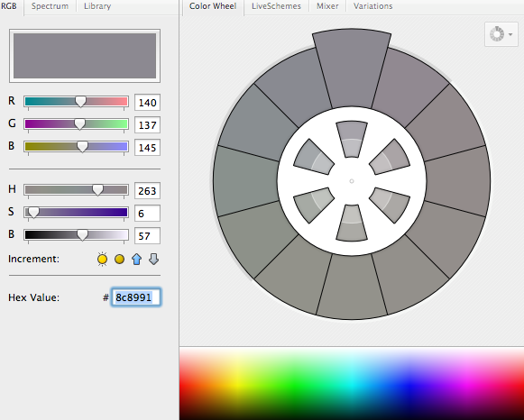Open the color wheel style dropdown
This screenshot has width=524, height=420.
[x=501, y=34]
